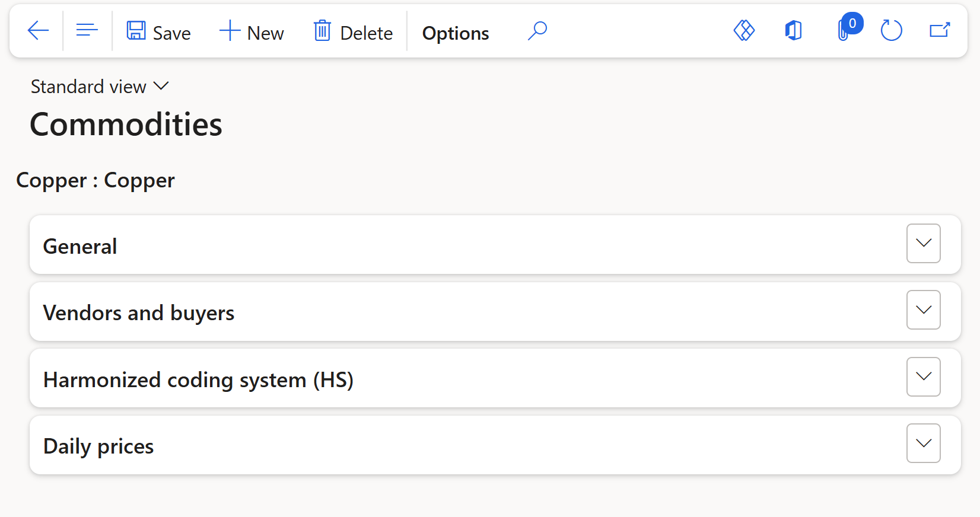
Task: Click the Delete button label
Action: 367,33
